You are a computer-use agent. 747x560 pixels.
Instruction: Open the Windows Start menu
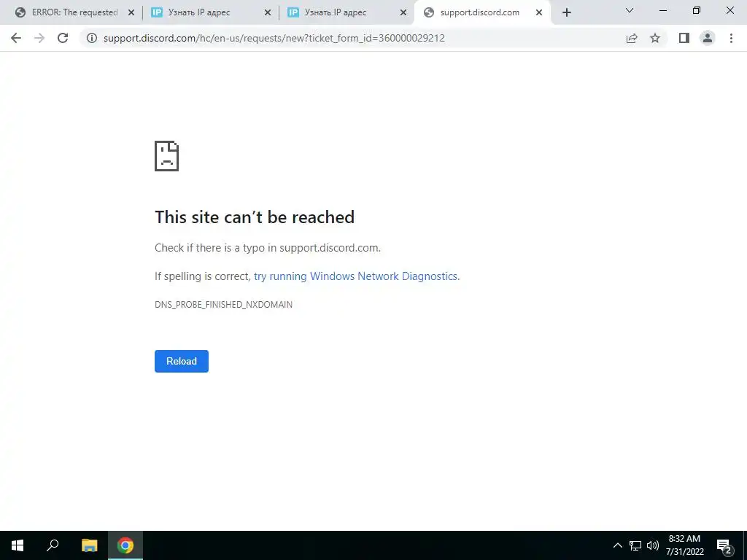point(18,545)
